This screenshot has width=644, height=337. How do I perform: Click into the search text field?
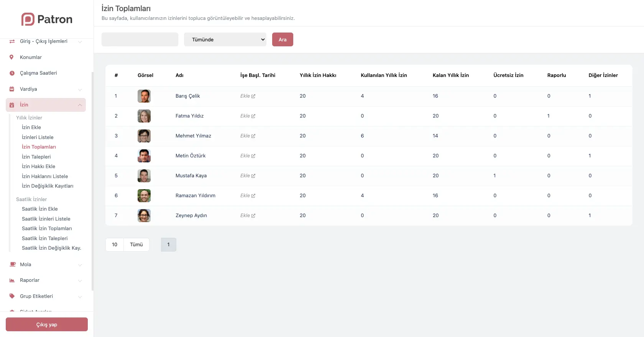(x=140, y=39)
